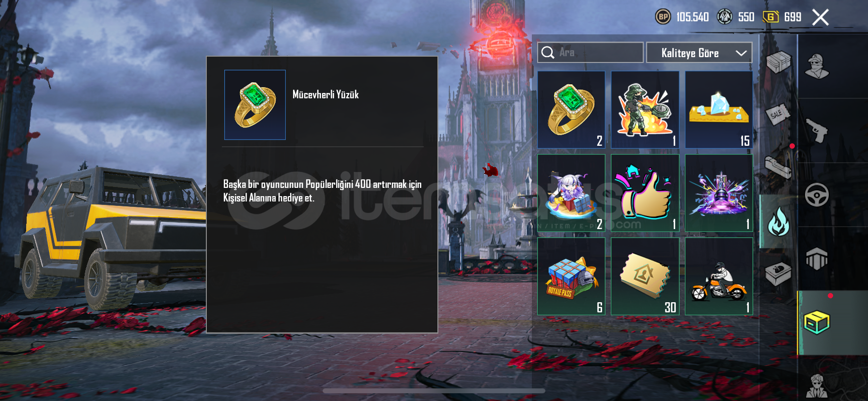Select the soldier frying pan explosion item

(x=645, y=110)
